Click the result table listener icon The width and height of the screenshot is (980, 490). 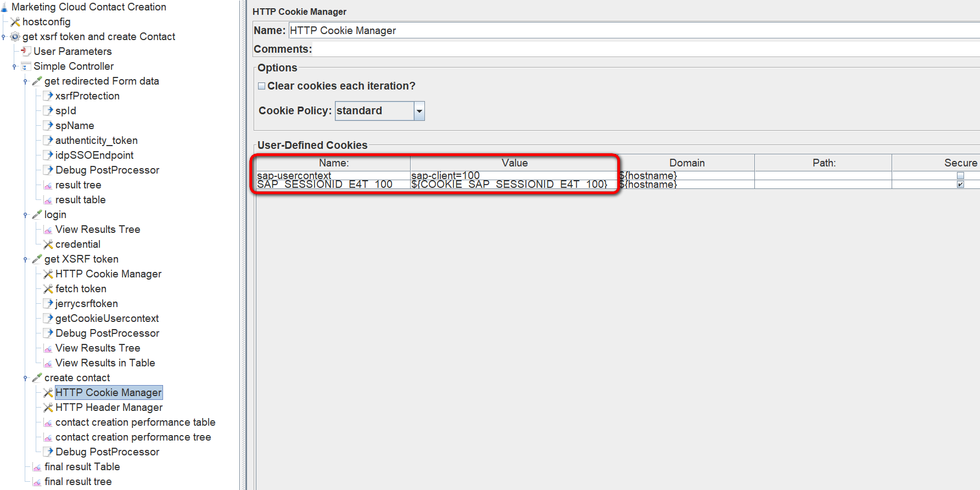pos(48,200)
